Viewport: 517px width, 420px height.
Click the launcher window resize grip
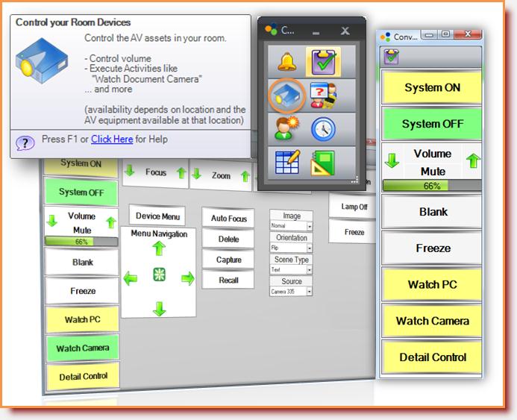tap(355, 181)
